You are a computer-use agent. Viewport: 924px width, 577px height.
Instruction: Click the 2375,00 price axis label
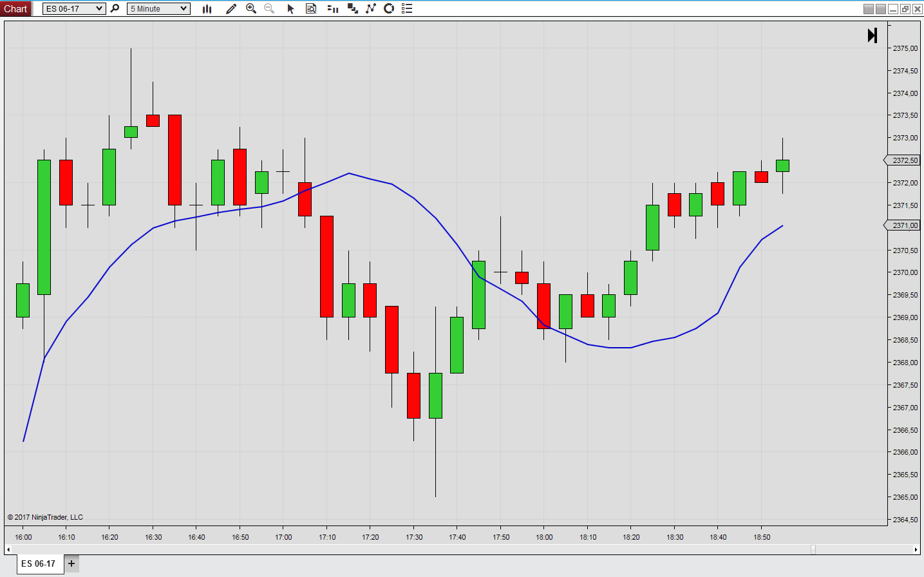point(905,48)
